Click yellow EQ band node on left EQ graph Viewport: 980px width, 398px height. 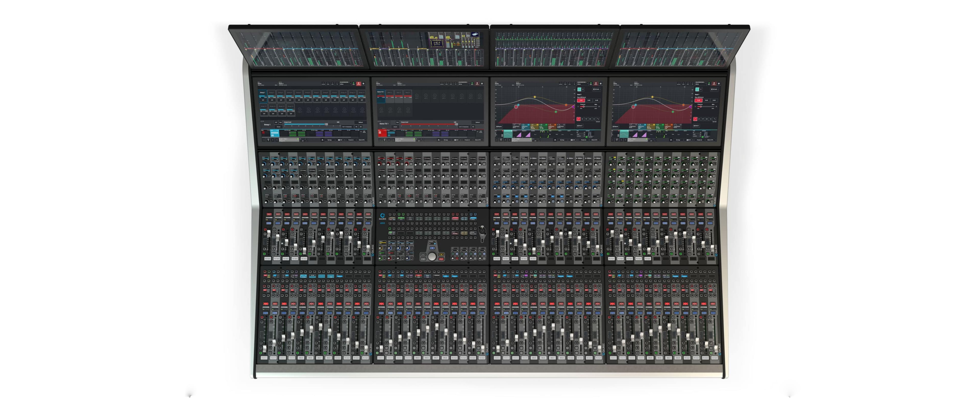click(535, 97)
